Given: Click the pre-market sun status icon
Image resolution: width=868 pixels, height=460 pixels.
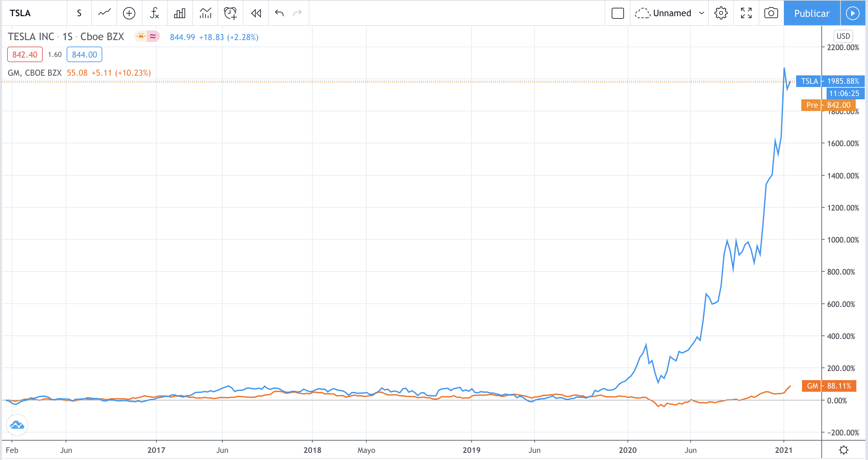Looking at the screenshot, I should [141, 36].
